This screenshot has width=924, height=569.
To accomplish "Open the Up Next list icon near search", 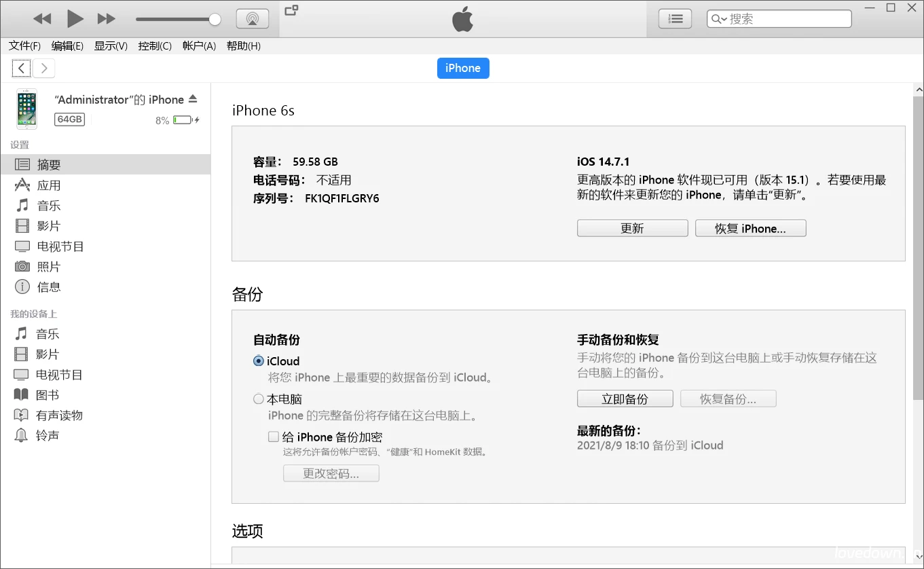I will tap(674, 18).
